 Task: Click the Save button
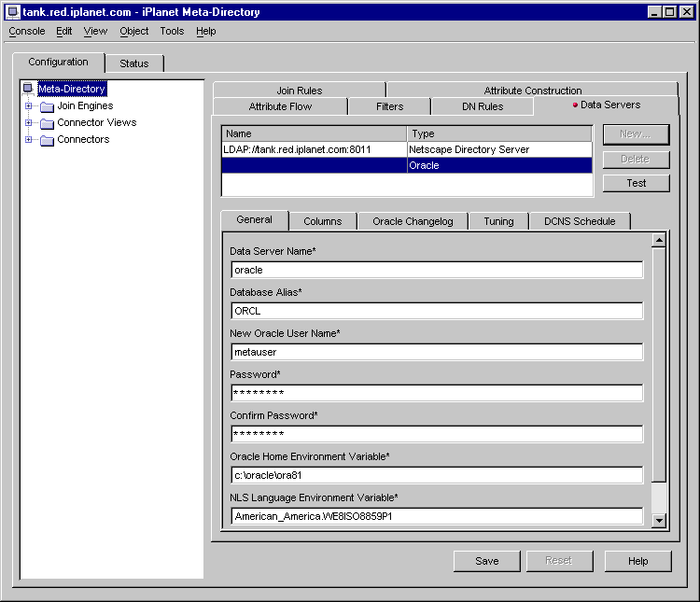(486, 561)
